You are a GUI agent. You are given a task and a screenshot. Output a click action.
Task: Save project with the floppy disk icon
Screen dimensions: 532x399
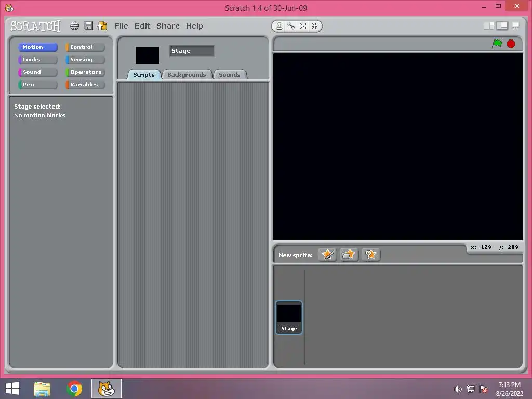pyautogui.click(x=88, y=26)
